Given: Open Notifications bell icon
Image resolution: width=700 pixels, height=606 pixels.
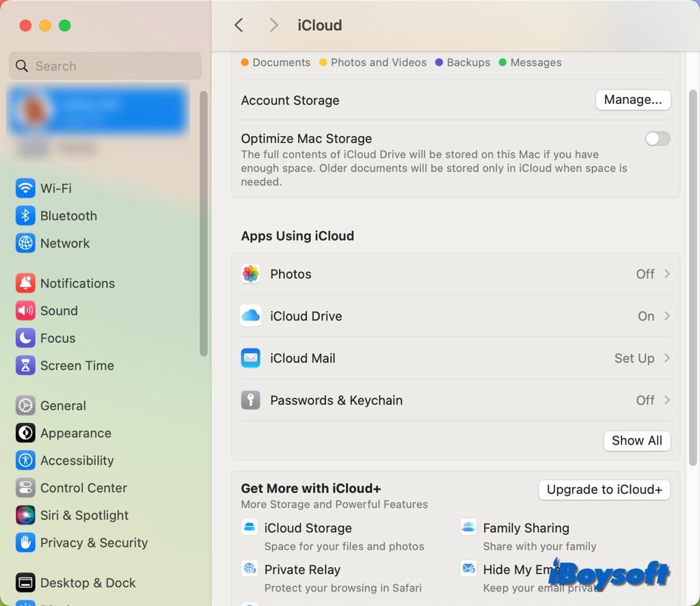Looking at the screenshot, I should click(x=25, y=284).
